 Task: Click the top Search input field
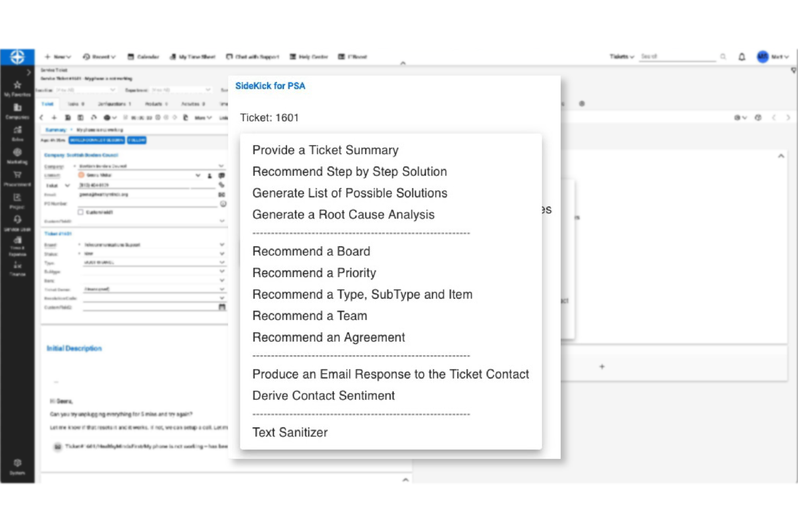point(677,57)
